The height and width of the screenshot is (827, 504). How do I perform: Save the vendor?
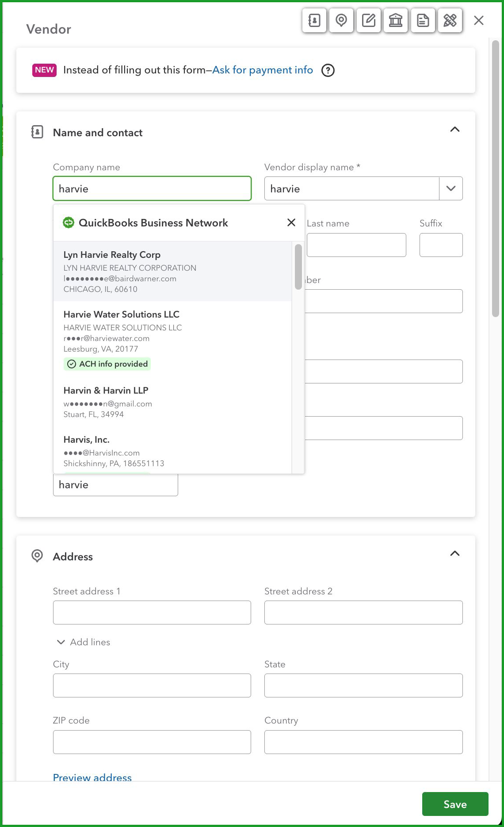point(455,804)
